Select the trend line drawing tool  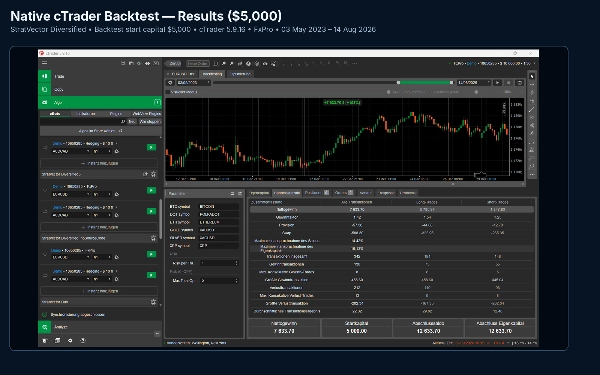pos(532,109)
